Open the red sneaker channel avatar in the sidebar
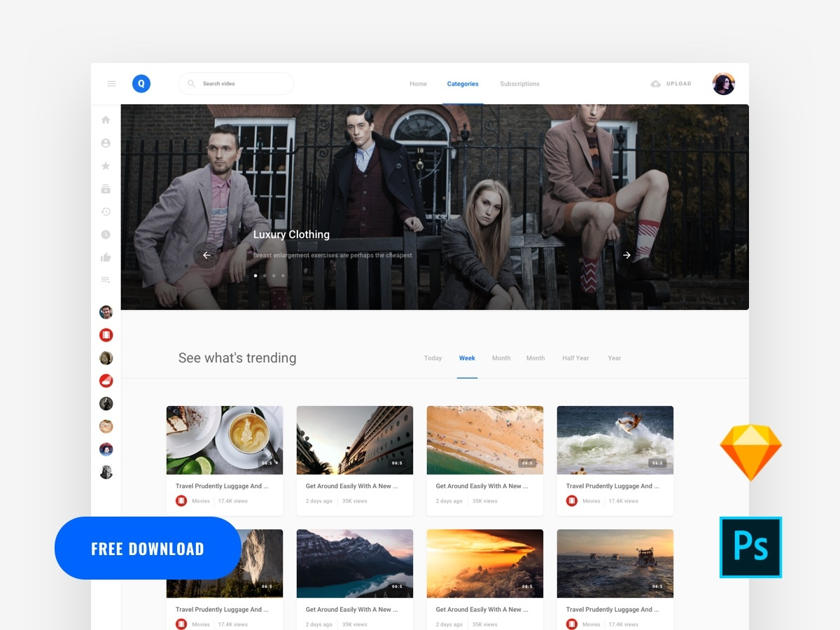The height and width of the screenshot is (630, 840). [106, 381]
